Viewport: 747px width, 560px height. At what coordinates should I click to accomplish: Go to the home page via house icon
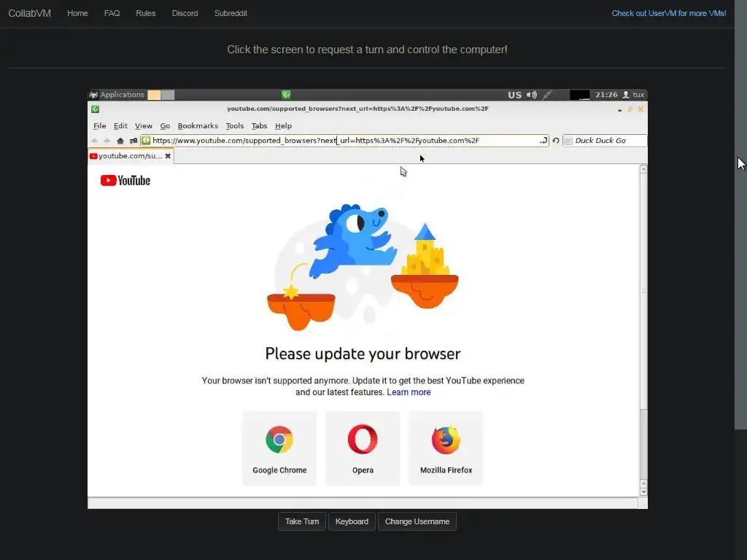[120, 141]
